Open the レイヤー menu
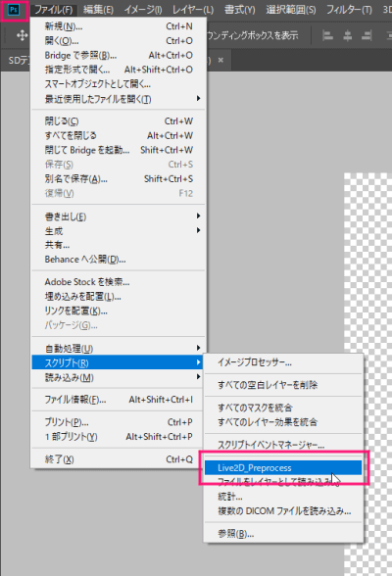The width and height of the screenshot is (392, 576). pos(193,10)
